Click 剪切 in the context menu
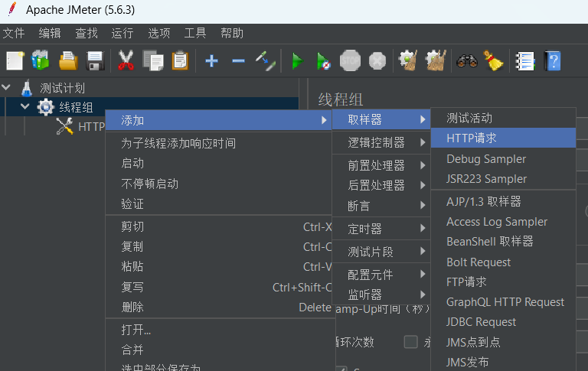This screenshot has height=371, width=588. pyautogui.click(x=219, y=226)
